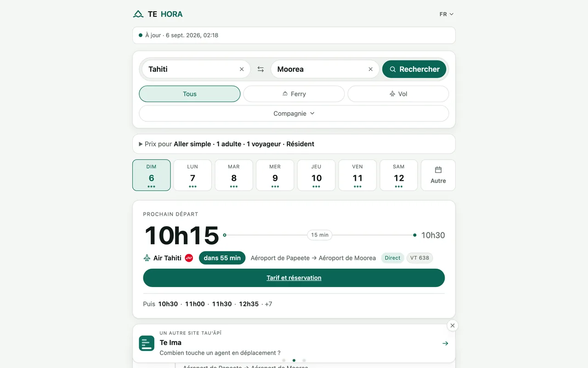Click the large 10h15 departure time
This screenshot has height=368, width=588.
pos(182,235)
